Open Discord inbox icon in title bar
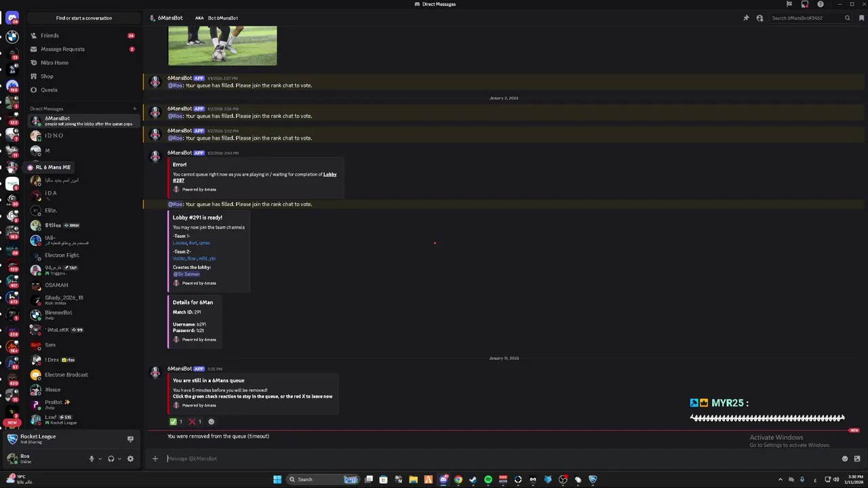Screen dimensions: 868x488 tap(805, 4)
